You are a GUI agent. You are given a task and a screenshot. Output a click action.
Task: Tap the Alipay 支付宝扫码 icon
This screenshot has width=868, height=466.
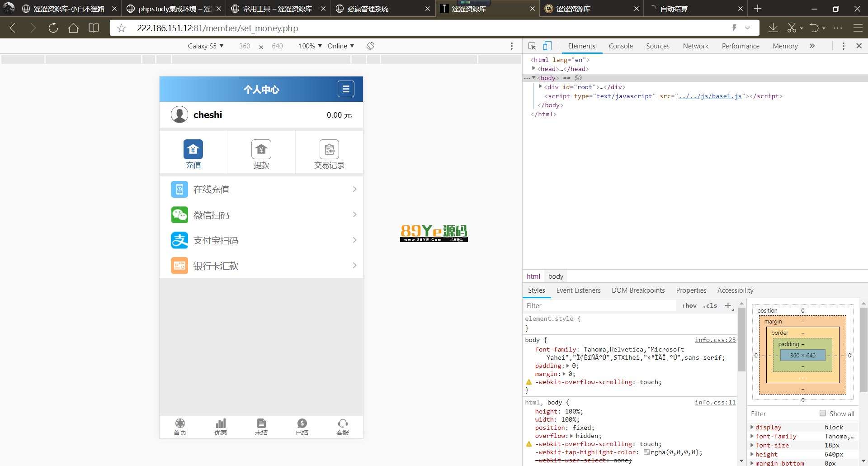[179, 240]
